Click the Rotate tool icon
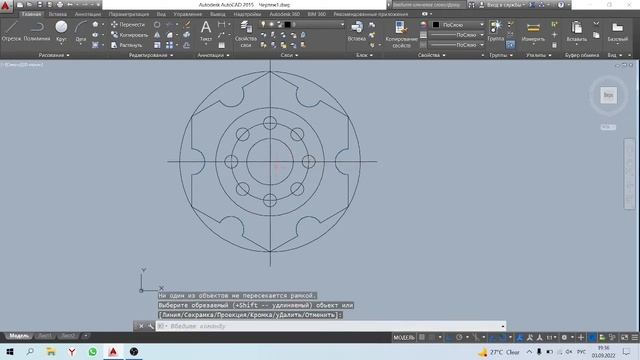 coord(157,24)
